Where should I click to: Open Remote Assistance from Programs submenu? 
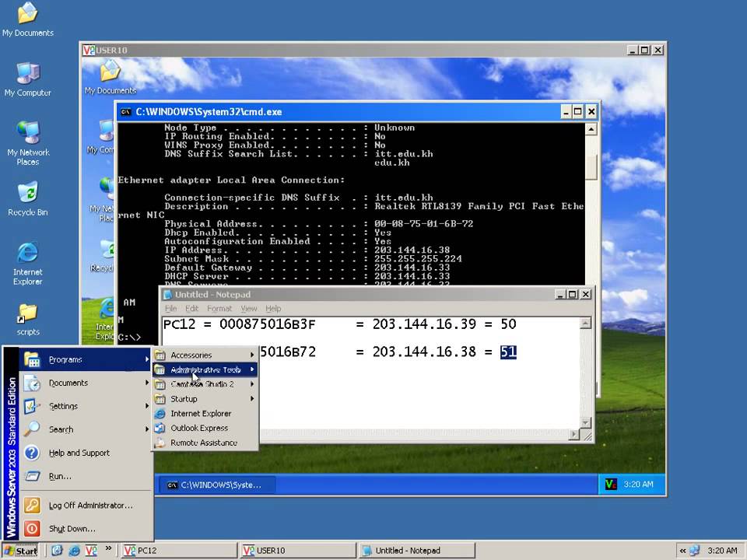205,443
